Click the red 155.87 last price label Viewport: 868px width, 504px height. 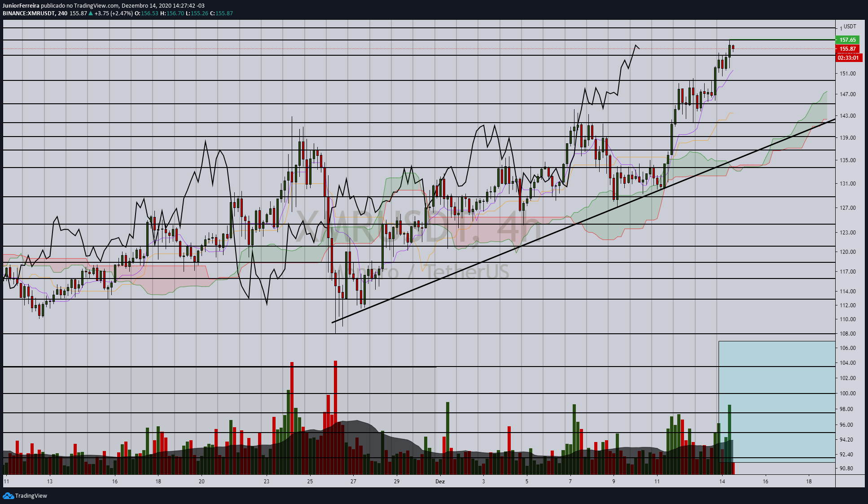coord(847,49)
